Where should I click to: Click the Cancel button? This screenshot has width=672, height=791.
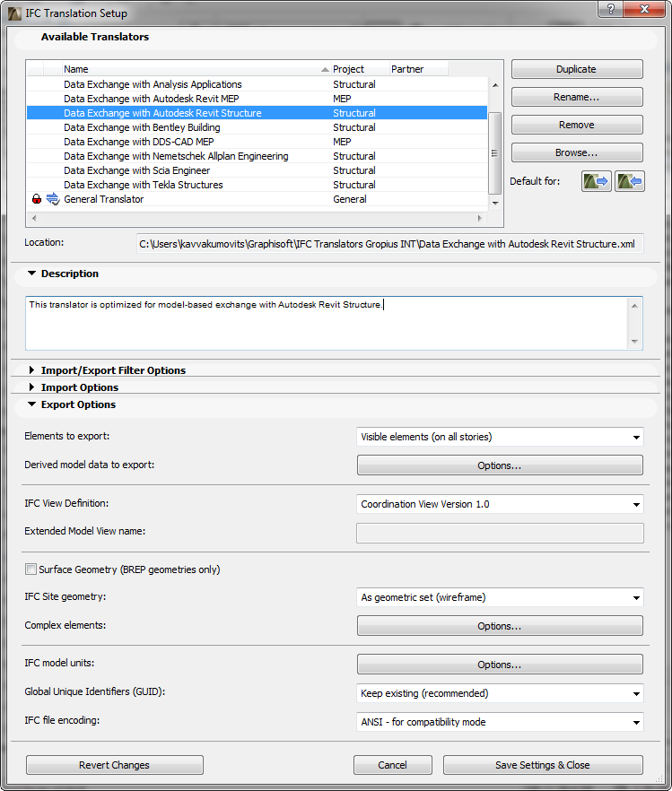[x=392, y=765]
